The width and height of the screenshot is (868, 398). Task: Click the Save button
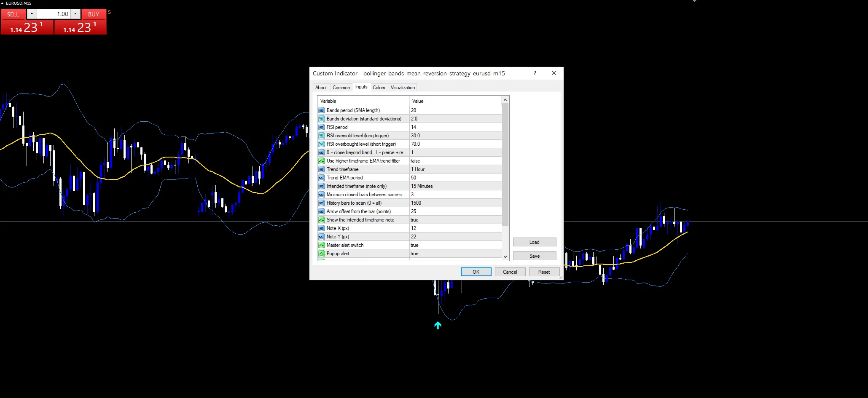tap(534, 256)
